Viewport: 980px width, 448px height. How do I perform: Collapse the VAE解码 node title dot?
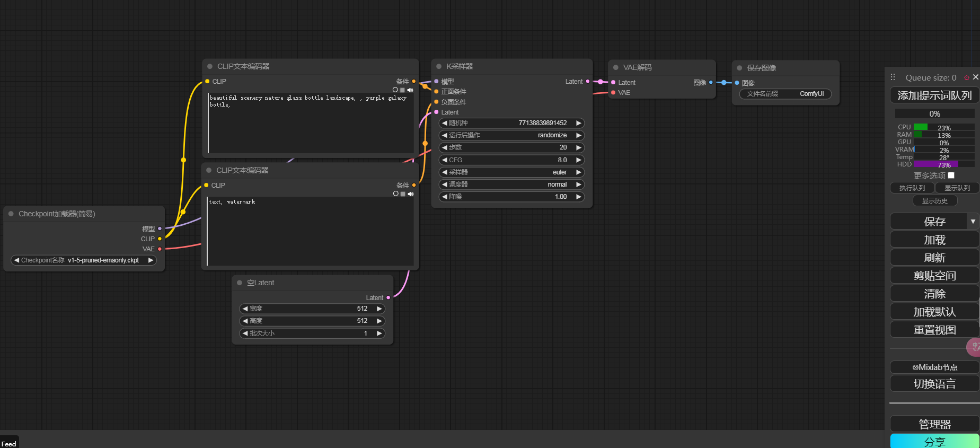pyautogui.click(x=616, y=67)
